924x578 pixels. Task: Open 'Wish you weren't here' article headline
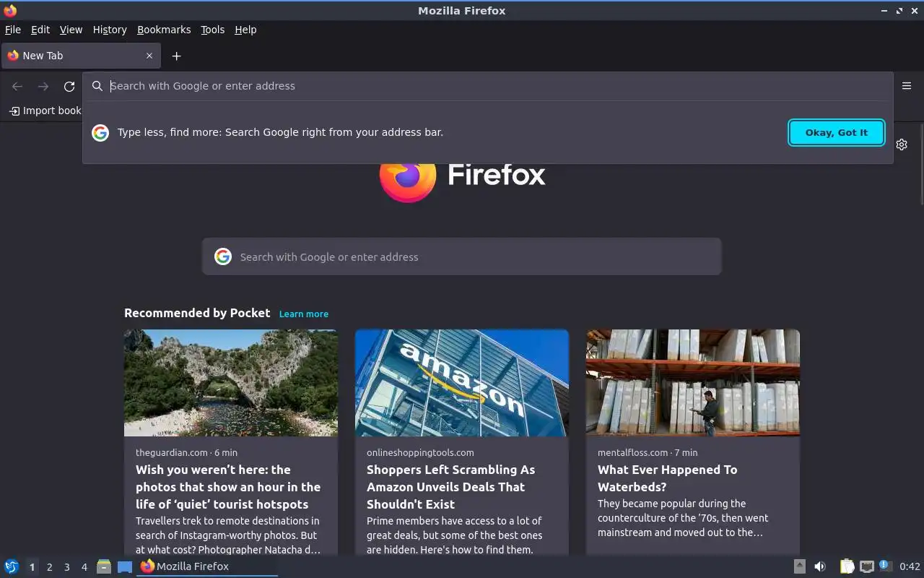click(x=228, y=487)
